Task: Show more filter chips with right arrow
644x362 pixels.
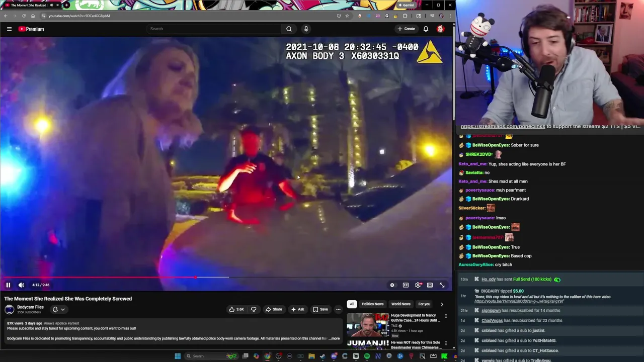Action: coord(442,304)
